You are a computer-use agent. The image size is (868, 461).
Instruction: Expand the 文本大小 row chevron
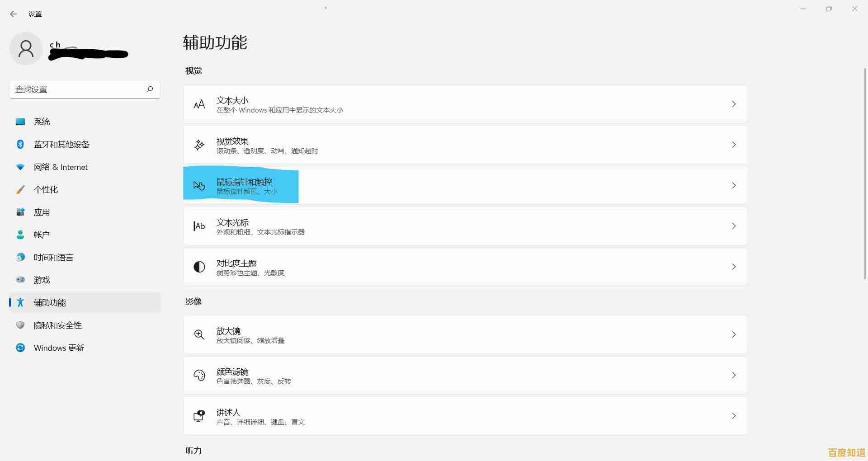click(x=734, y=103)
